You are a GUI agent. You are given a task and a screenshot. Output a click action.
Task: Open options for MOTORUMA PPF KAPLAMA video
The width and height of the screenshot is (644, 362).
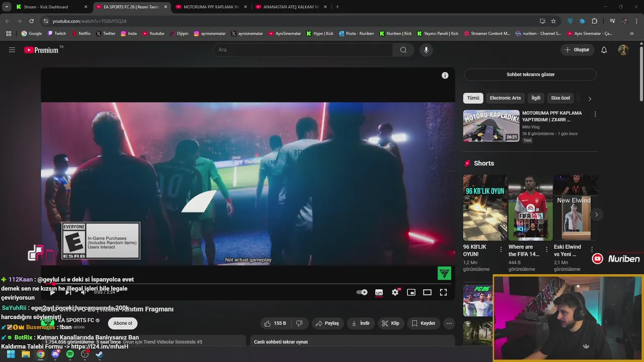click(595, 114)
